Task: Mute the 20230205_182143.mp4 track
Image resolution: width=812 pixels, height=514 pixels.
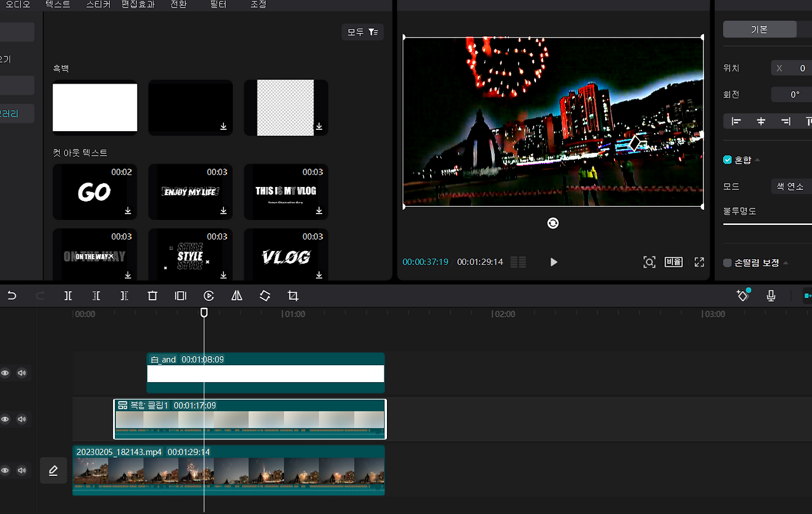Action: 22,470
